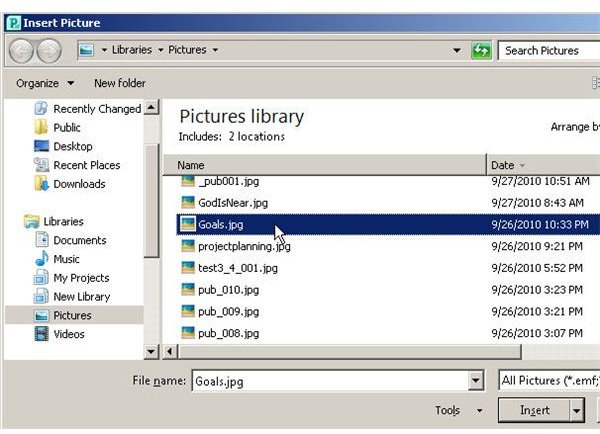
Task: Click the Downloads folder icon
Action: 41,184
